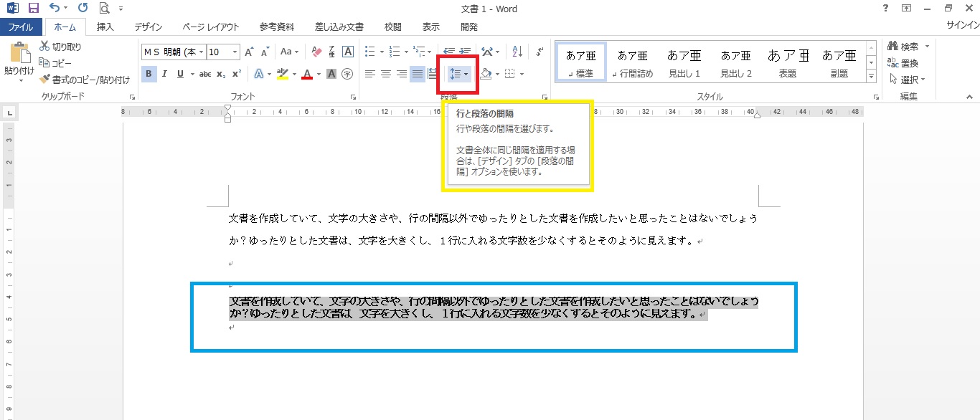Click the paragraph shading paint bucket

pyautogui.click(x=486, y=74)
